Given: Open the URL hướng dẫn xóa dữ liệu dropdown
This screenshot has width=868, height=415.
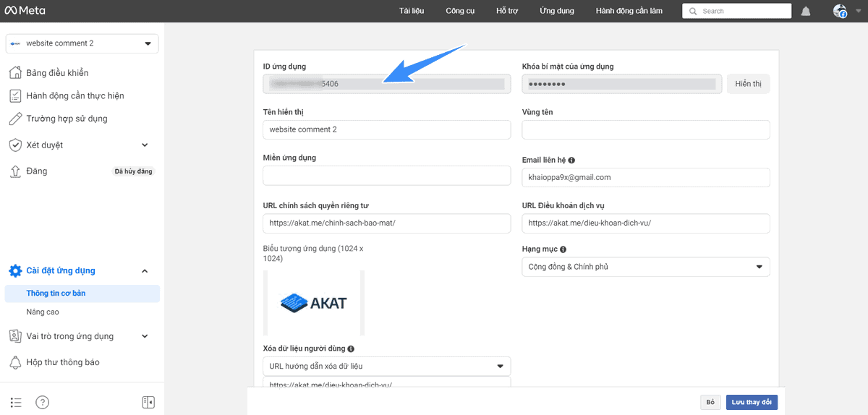Looking at the screenshot, I should click(x=387, y=367).
